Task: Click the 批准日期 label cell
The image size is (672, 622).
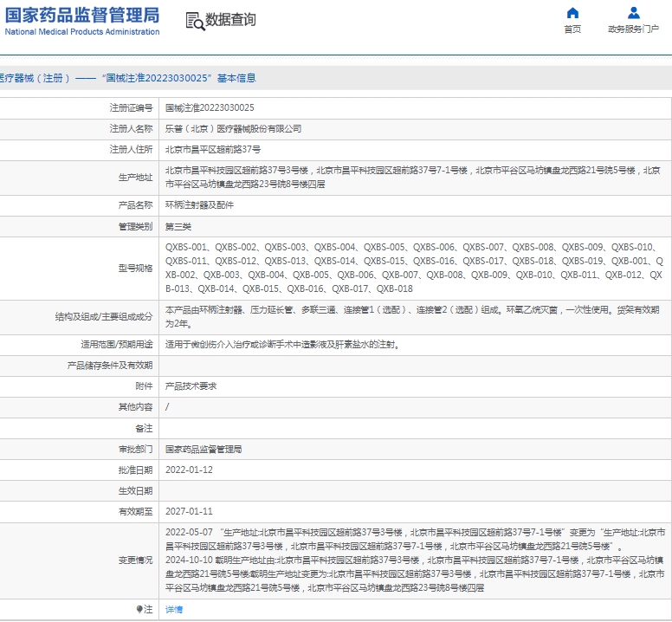Action: tap(80, 470)
